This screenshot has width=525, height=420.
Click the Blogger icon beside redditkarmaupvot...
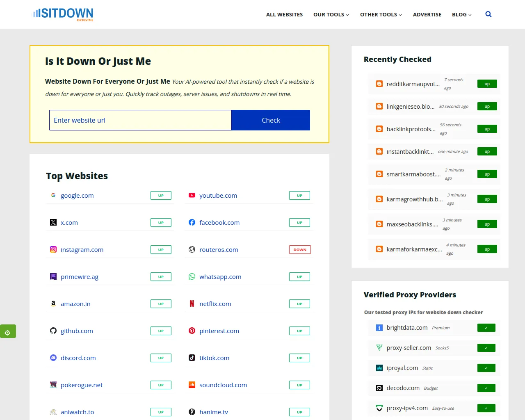tap(379, 84)
